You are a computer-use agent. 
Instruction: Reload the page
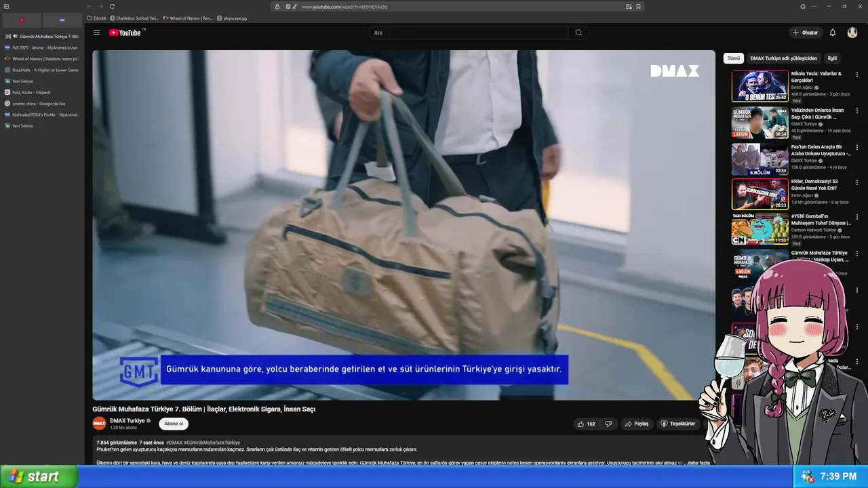(x=112, y=6)
